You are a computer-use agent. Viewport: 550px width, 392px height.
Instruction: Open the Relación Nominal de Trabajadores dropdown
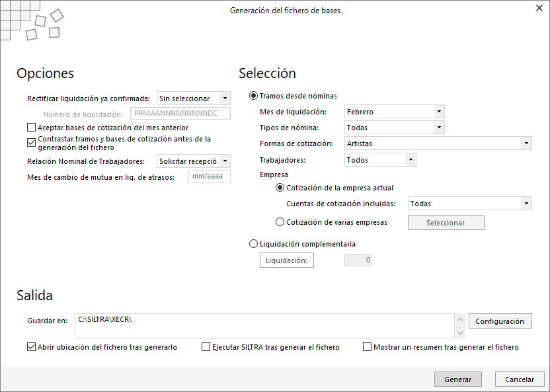click(x=193, y=161)
